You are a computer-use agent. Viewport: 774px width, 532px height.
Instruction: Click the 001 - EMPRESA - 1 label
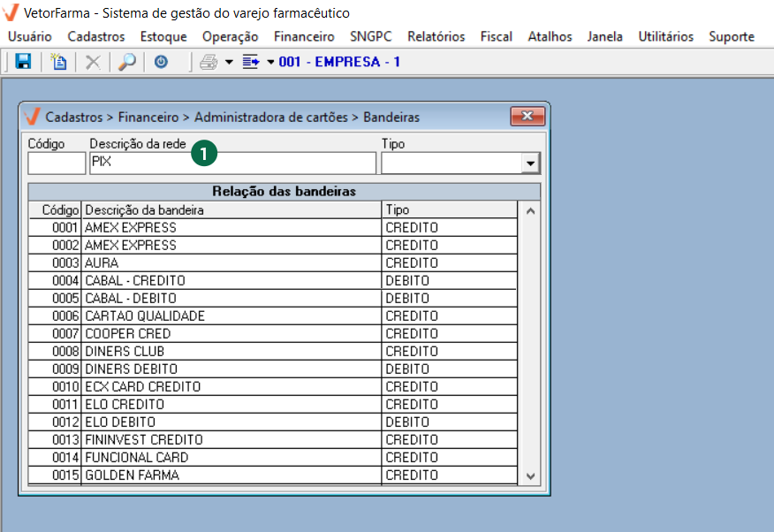[x=339, y=62]
